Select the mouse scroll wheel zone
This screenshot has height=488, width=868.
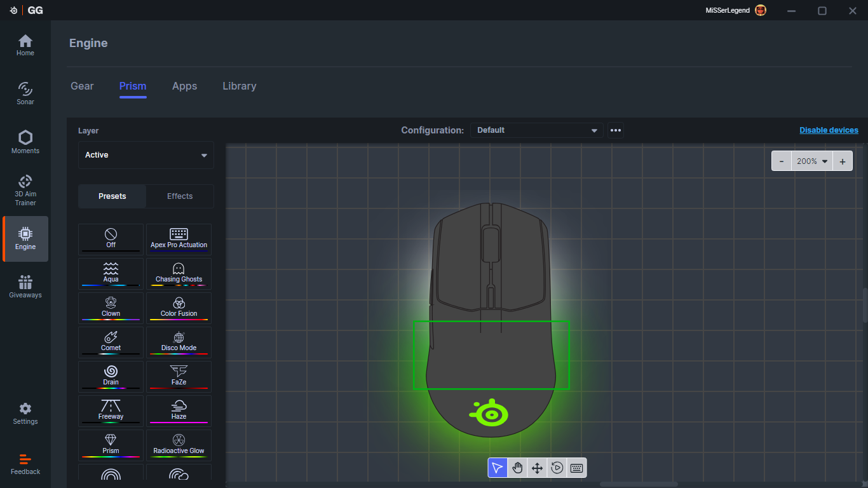coord(491,244)
